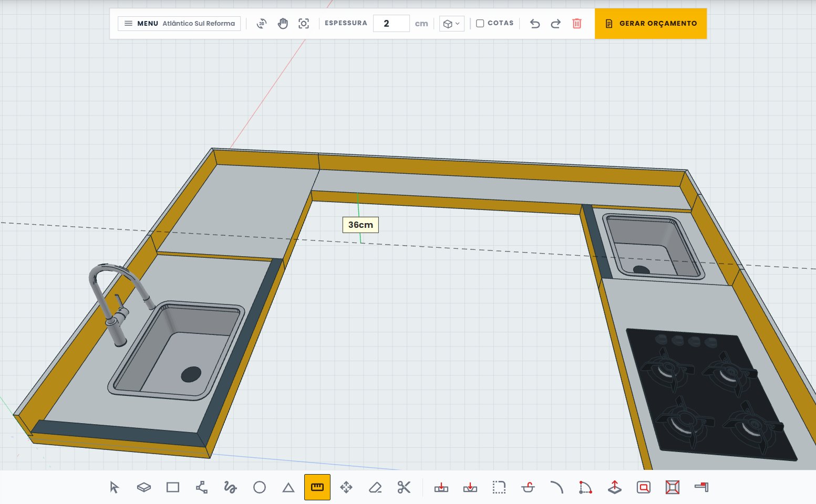
Task: Choose the circle drawing tool
Action: click(260, 487)
